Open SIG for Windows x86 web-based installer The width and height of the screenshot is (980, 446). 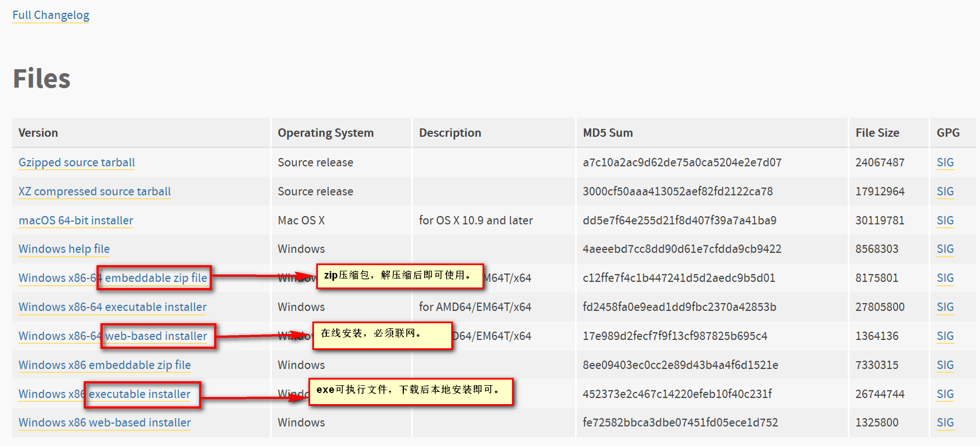(945, 423)
